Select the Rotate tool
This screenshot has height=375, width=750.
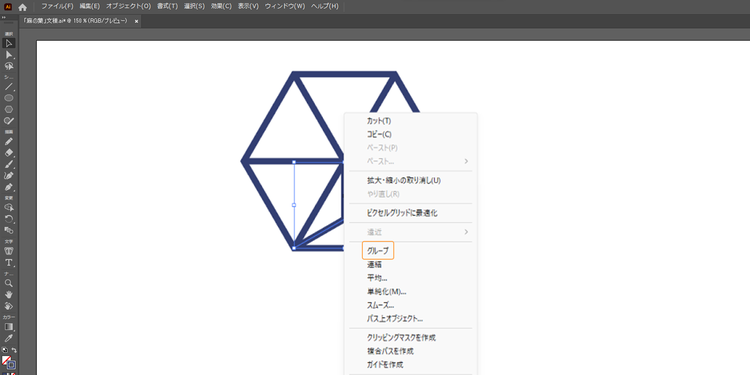9,219
